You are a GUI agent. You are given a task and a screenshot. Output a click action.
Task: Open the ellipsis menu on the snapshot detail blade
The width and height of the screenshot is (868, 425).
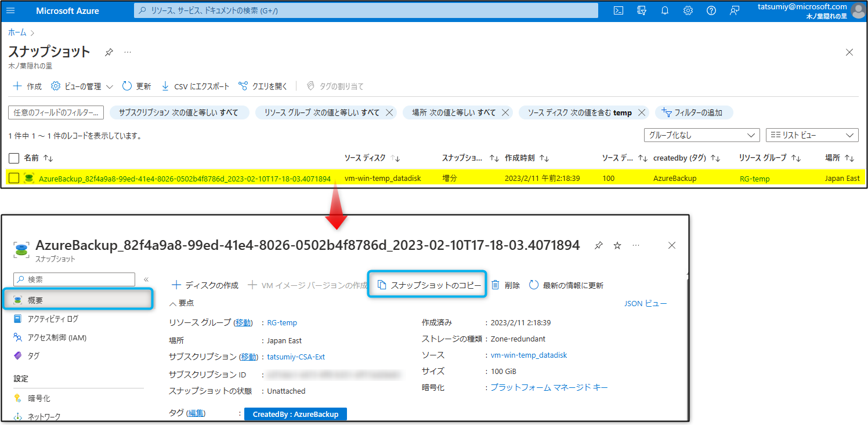636,245
